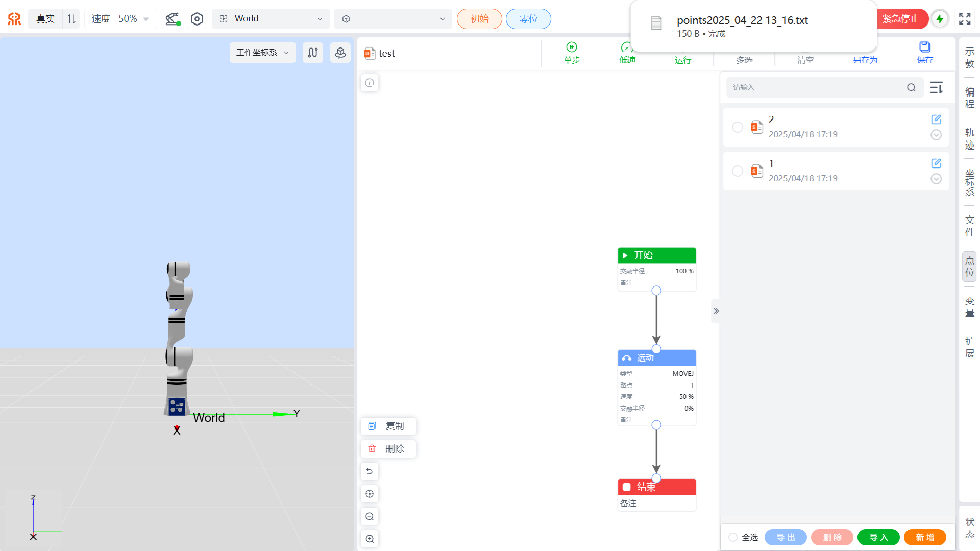Toggle the select all (全选) option
980x551 pixels.
[x=733, y=537]
